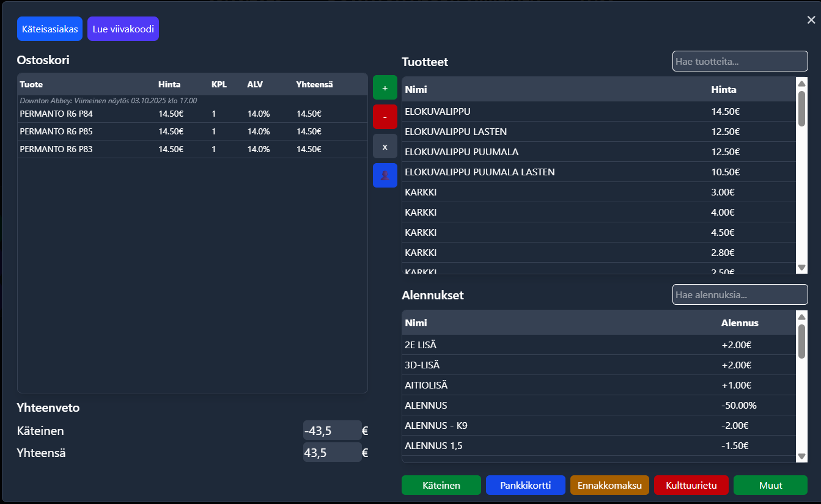Screen dimensions: 821x504
Task: Close the sales dialog with X
Action: tap(811, 20)
